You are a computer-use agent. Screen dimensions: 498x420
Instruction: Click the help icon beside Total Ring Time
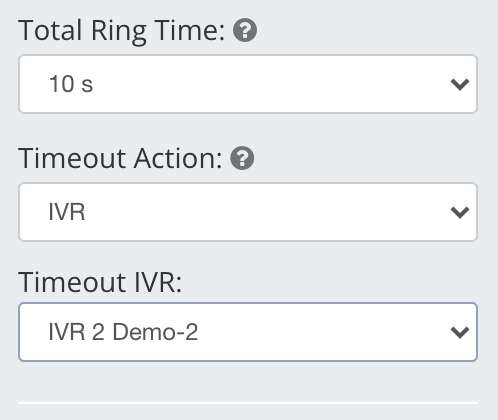(x=245, y=30)
